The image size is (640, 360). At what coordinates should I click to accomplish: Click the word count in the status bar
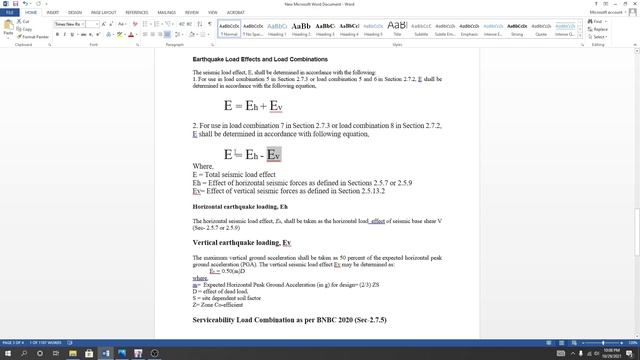point(45,343)
